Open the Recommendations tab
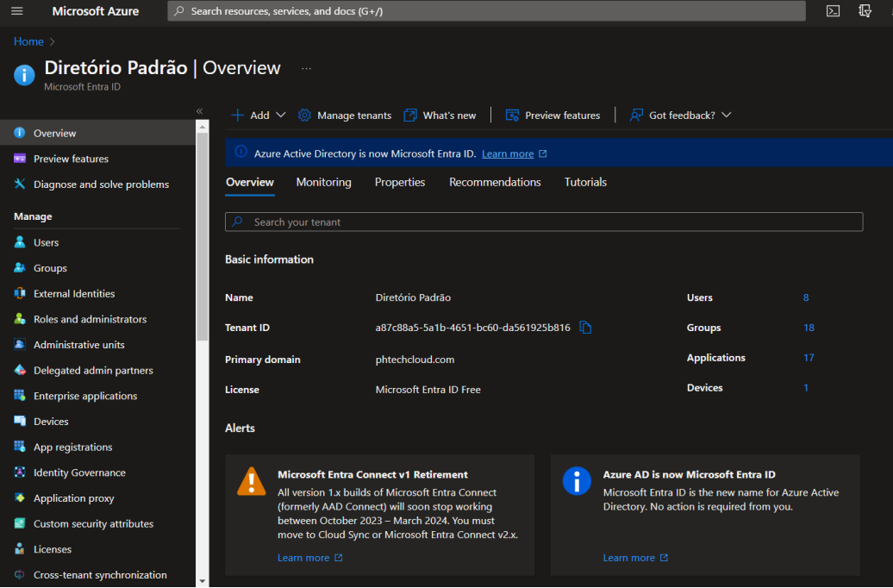This screenshot has width=893, height=588. coord(495,182)
